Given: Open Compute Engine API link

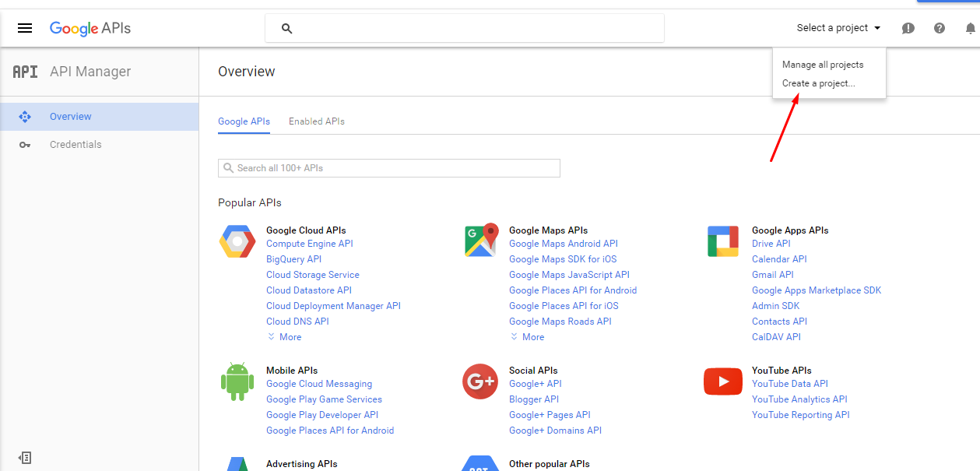Looking at the screenshot, I should pyautogui.click(x=310, y=244).
